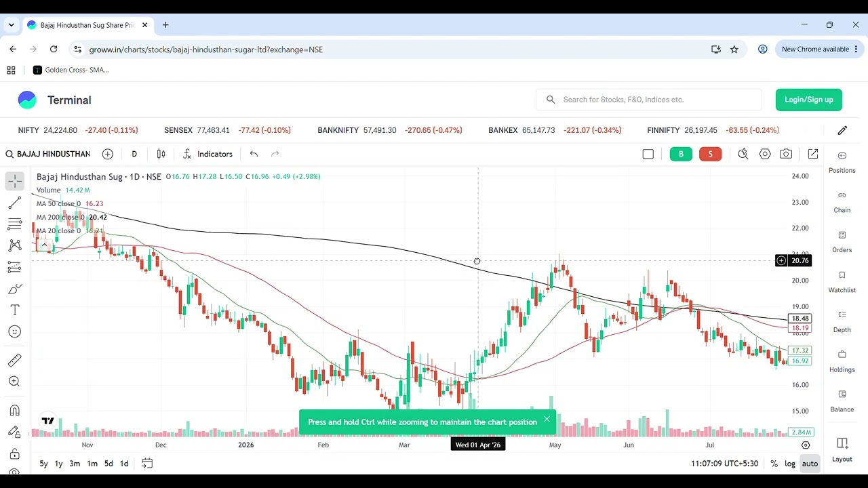The width and height of the screenshot is (868, 488).
Task: Undo the last chart action
Action: (x=254, y=154)
